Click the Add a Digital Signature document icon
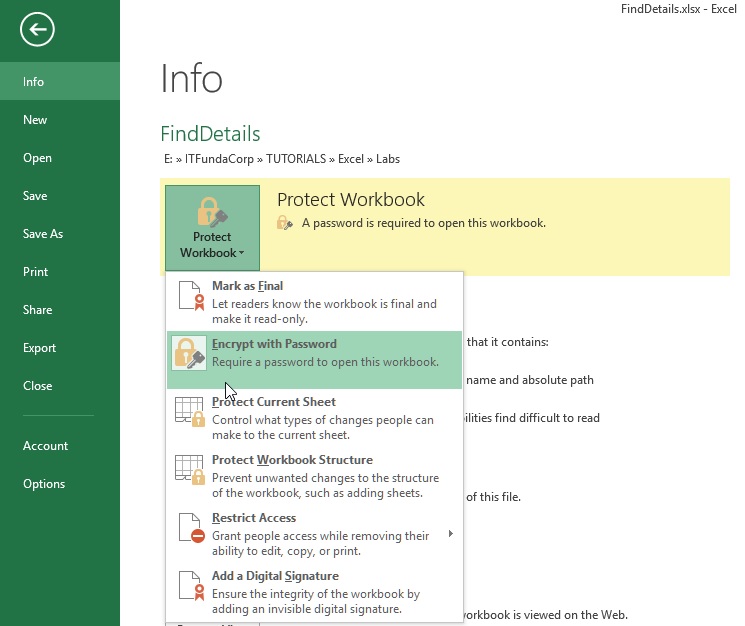745x626 pixels. click(x=191, y=586)
